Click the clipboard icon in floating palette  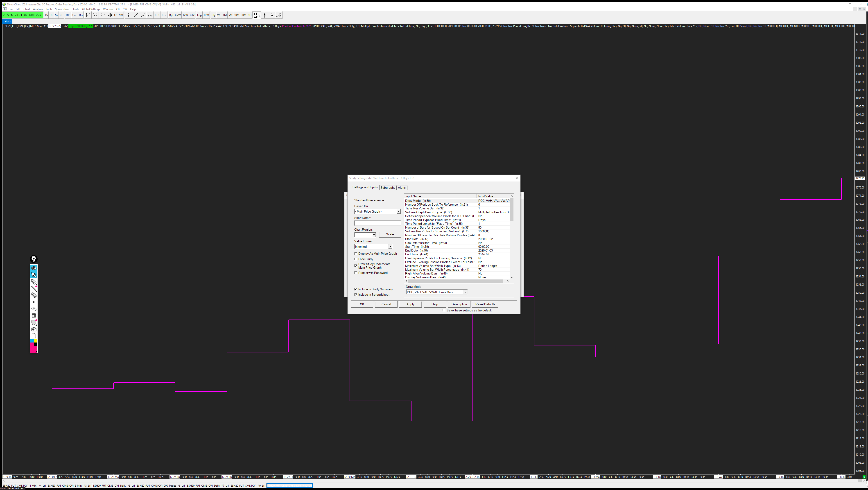point(34,336)
